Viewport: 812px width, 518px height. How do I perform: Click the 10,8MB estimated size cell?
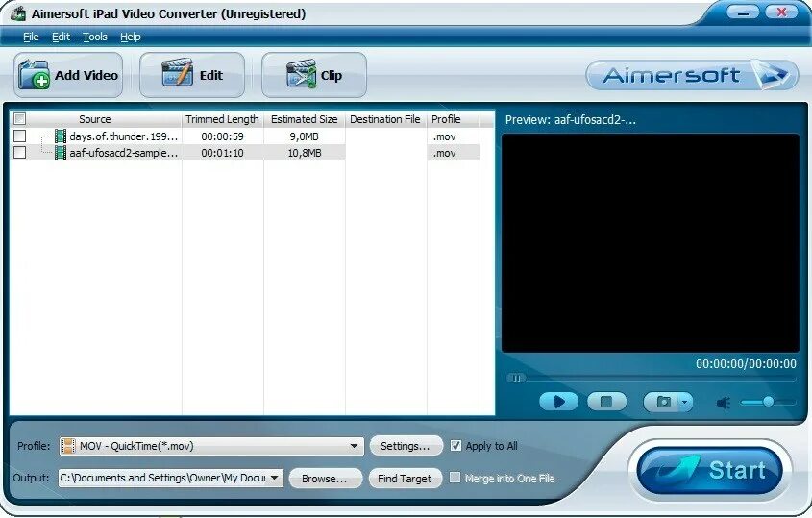(304, 153)
